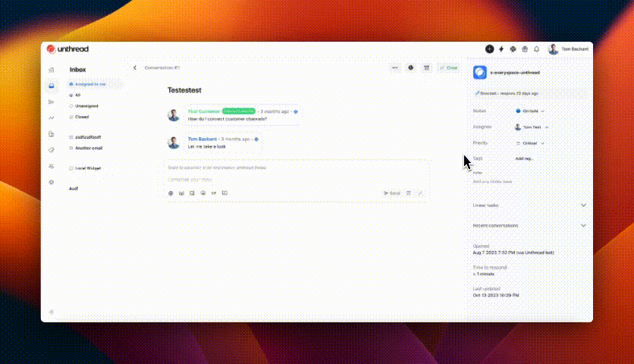
Task: Click the '< 1 minute' time to respond
Action: point(484,275)
